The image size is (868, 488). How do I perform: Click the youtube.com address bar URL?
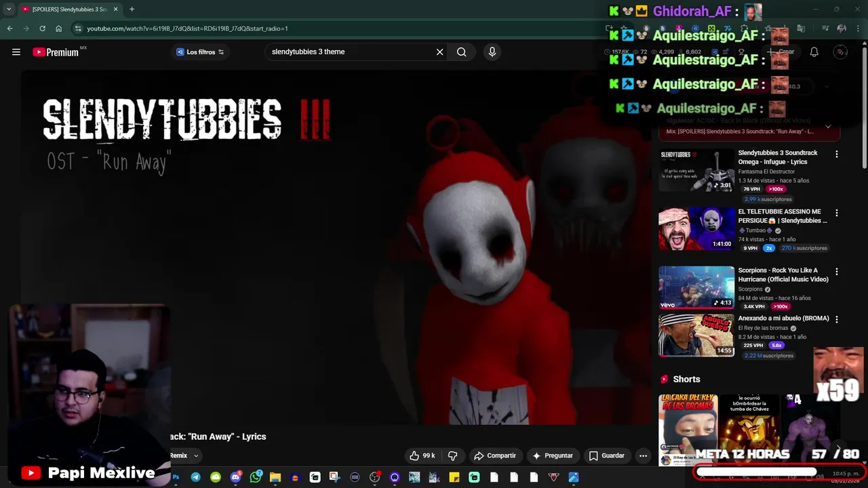tap(187, 28)
